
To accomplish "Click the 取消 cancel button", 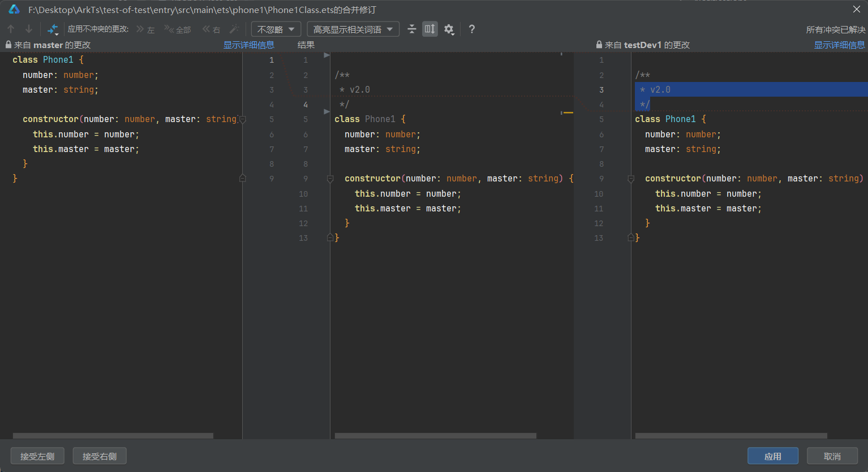I will (x=832, y=456).
